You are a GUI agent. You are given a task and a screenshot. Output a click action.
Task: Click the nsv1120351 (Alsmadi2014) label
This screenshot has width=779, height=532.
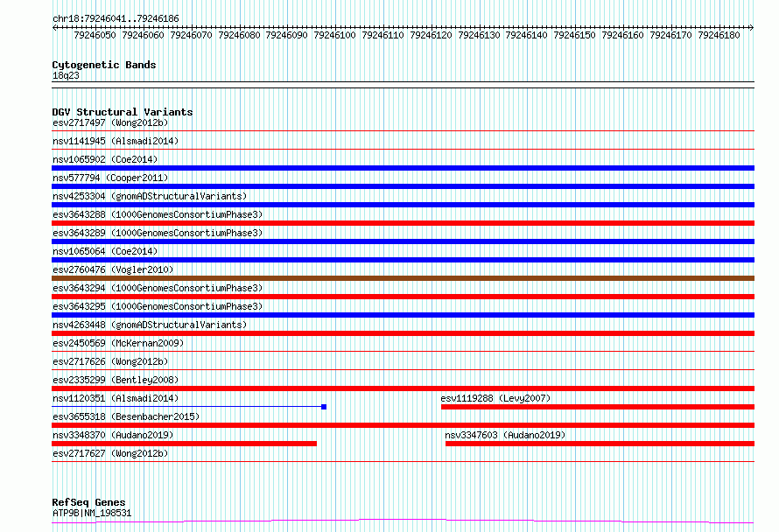click(x=116, y=398)
